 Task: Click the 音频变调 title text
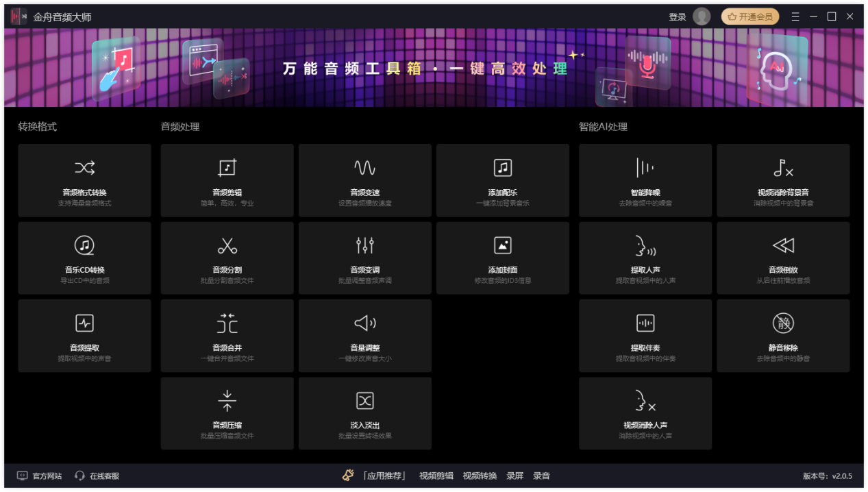(x=364, y=270)
